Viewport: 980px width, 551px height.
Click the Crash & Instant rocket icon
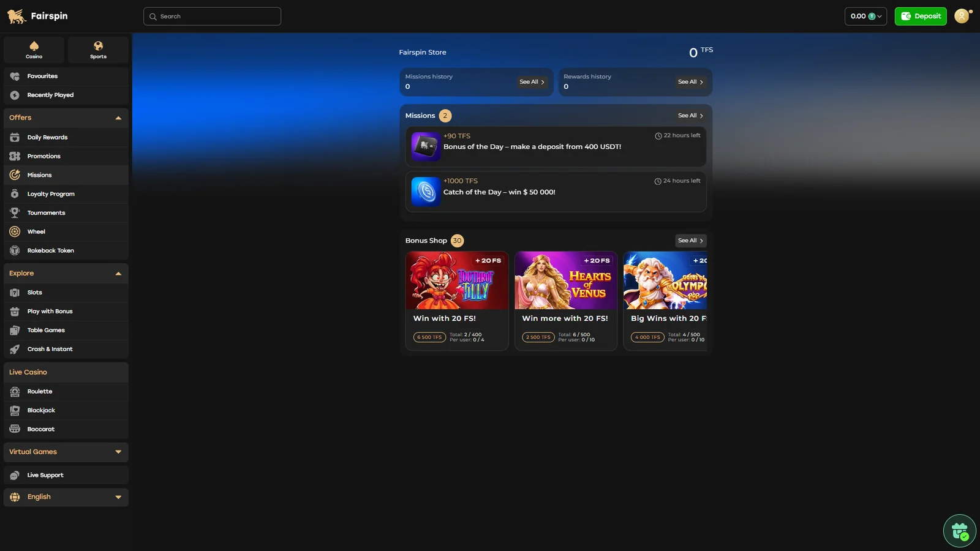[x=15, y=350]
